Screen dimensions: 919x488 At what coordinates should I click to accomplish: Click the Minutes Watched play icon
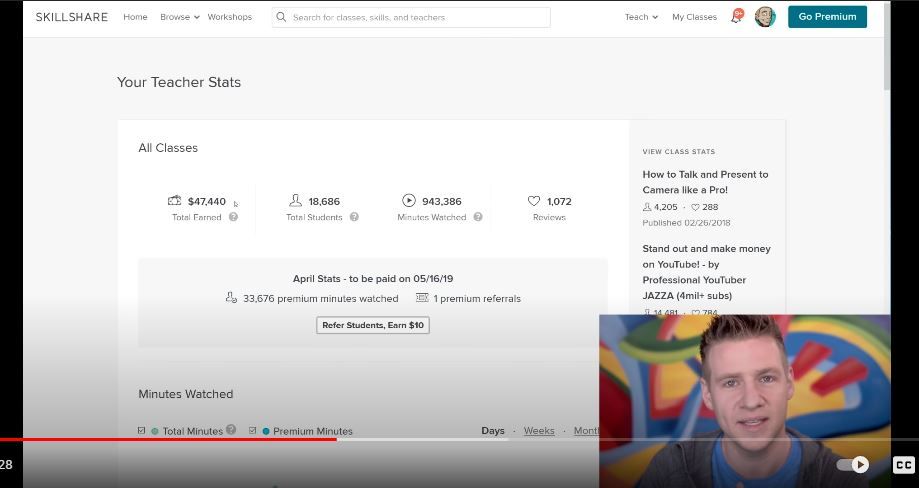pos(409,200)
